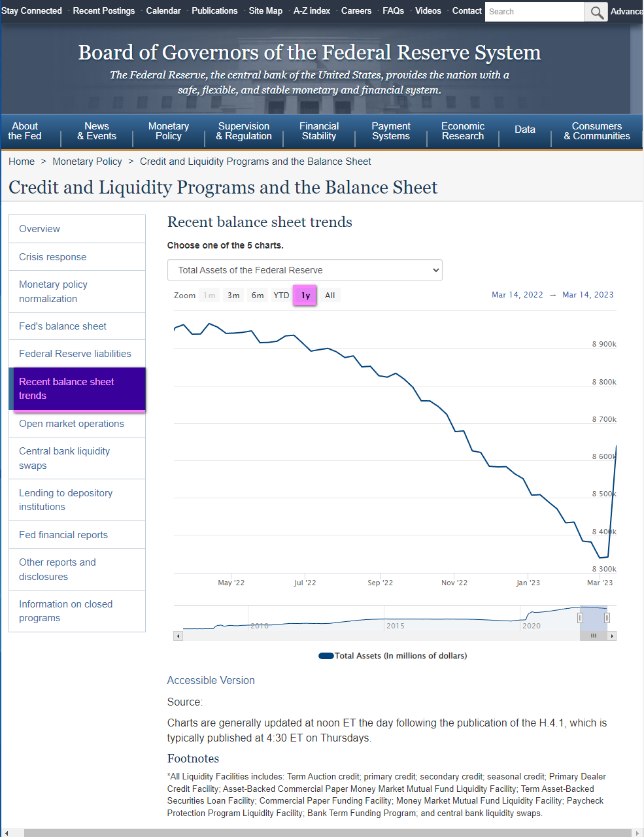Open Financial Stability menu
Viewport: 644px width, 837px height.
[319, 131]
